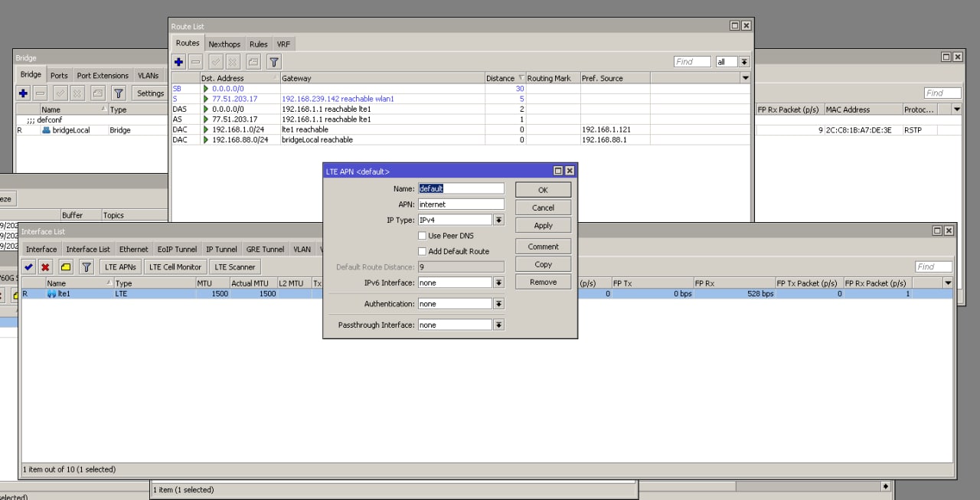This screenshot has width=980, height=500.
Task: Add new route with plus icon in Route List
Action: [179, 62]
